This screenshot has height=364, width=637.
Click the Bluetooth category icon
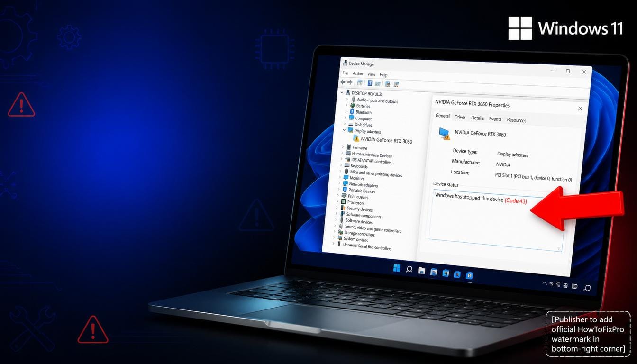click(352, 112)
